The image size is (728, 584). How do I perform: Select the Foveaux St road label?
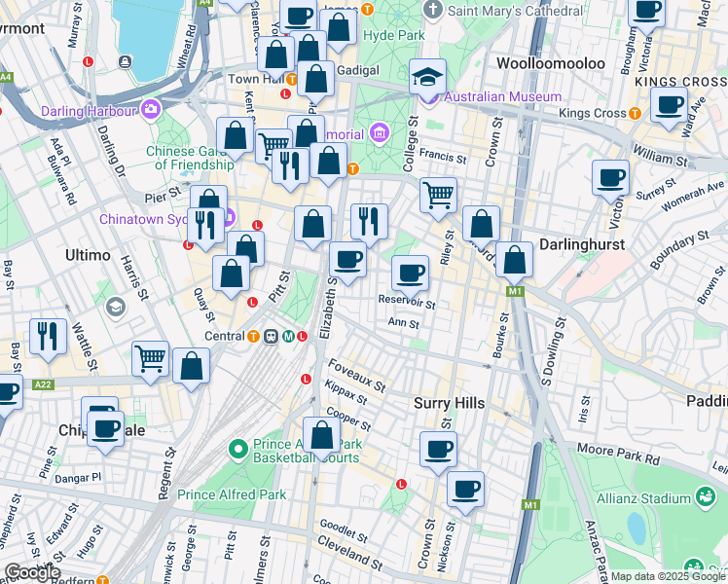(x=356, y=375)
